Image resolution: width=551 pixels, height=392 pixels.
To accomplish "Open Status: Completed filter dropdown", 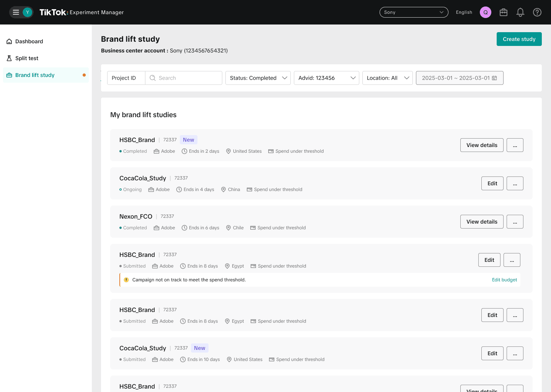I will click(258, 78).
